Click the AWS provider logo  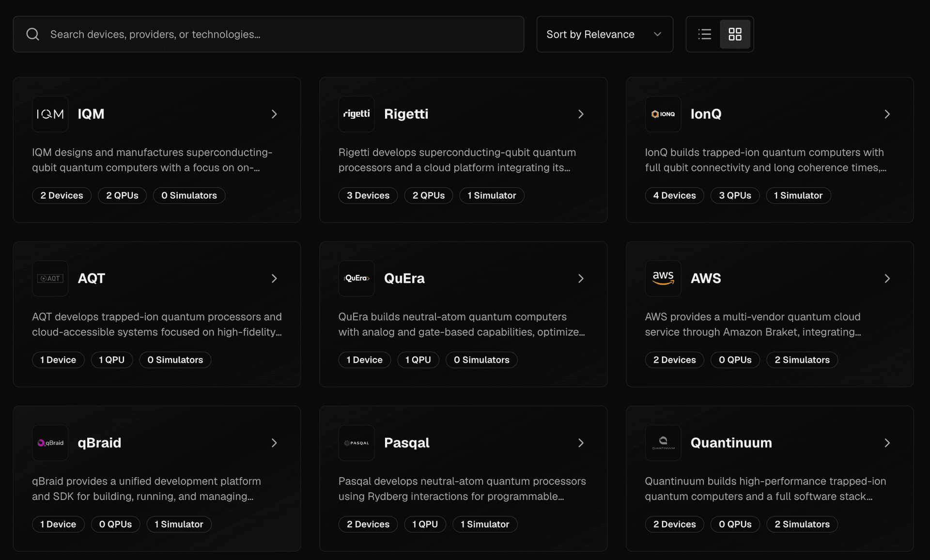[x=663, y=279]
